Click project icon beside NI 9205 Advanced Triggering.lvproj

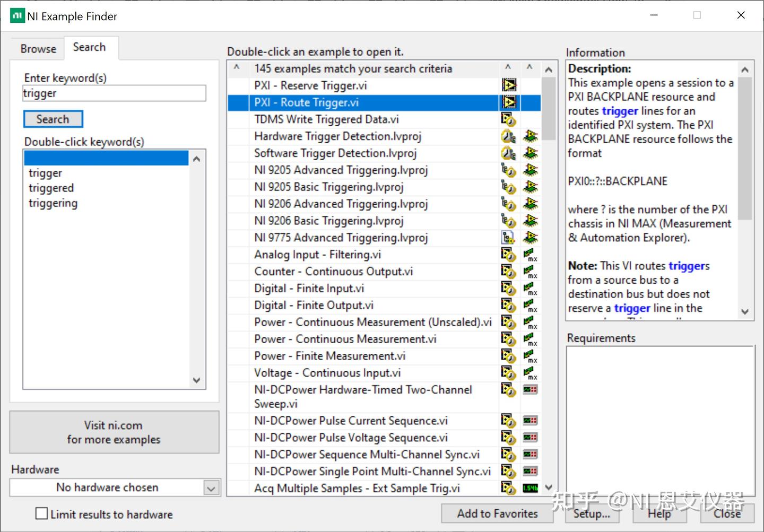click(509, 170)
